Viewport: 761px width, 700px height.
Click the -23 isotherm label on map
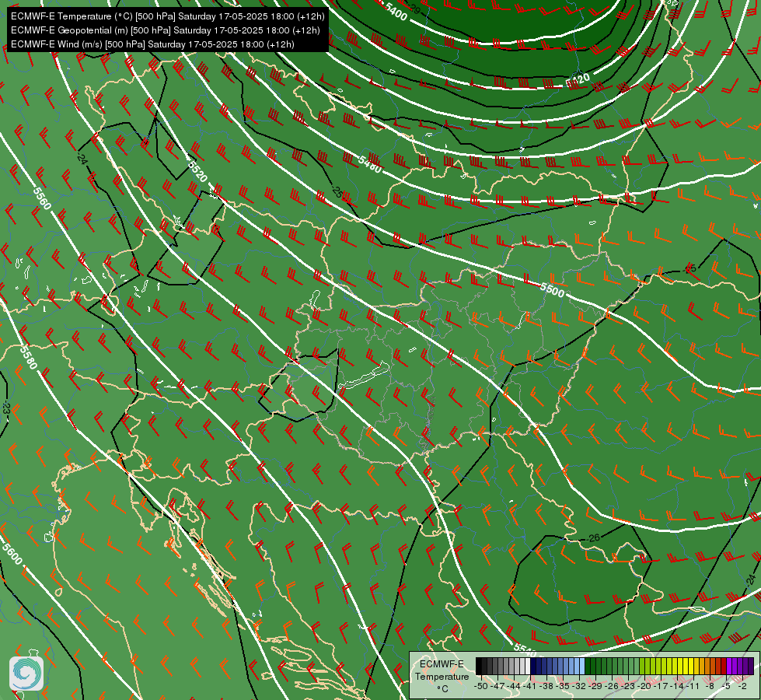point(5,408)
